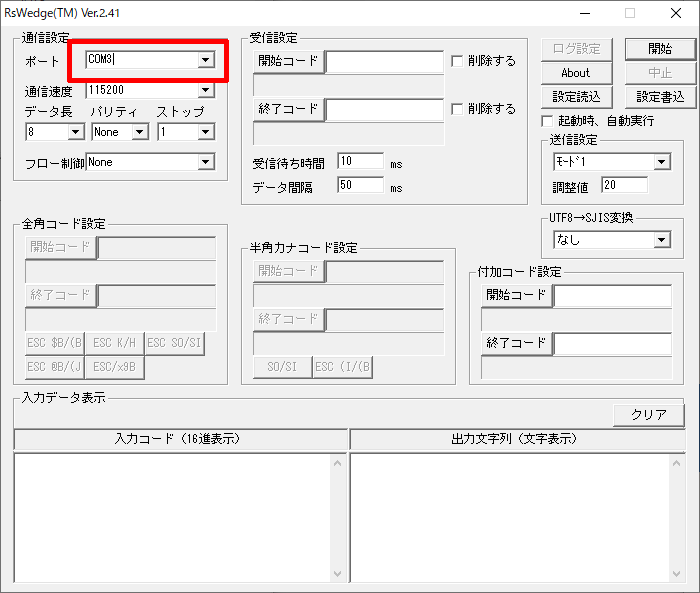This screenshot has width=700, height=593.
Task: Click down arrow of 入力コード scrollbar
Action: click(338, 573)
